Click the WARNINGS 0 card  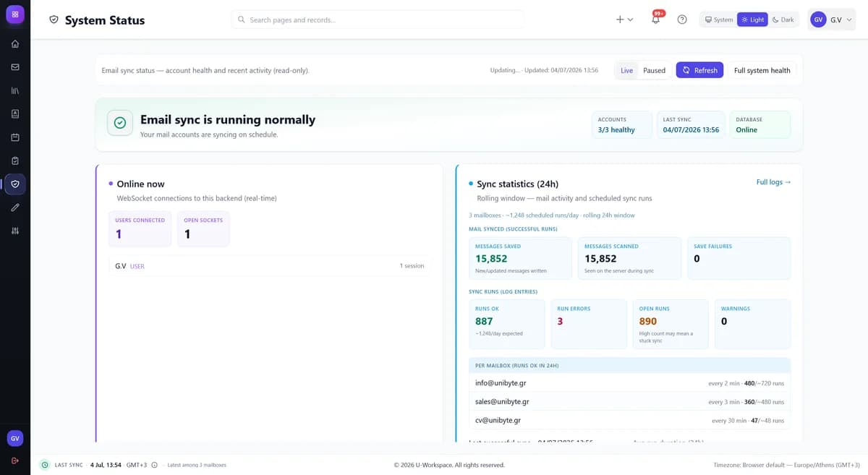pyautogui.click(x=752, y=325)
